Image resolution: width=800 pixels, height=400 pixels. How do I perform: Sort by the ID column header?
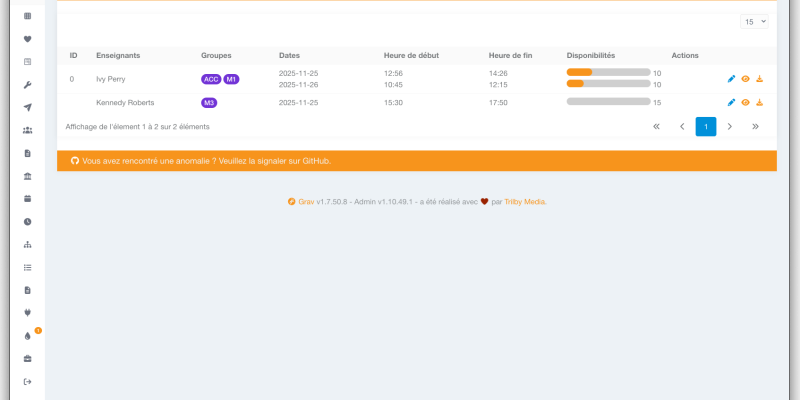73,55
